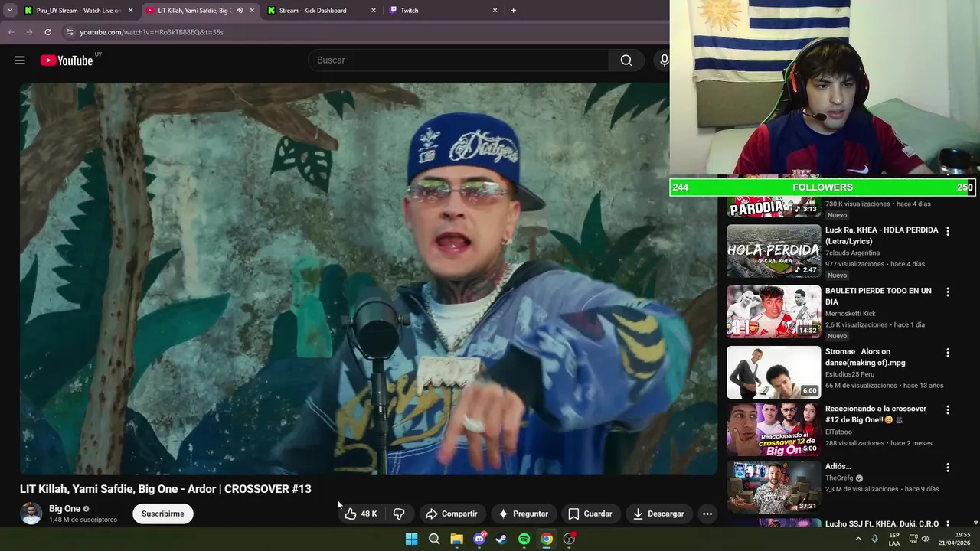Screen dimensions: 980x551
Task: Open the ElTatooo channel name
Action: click(x=838, y=432)
